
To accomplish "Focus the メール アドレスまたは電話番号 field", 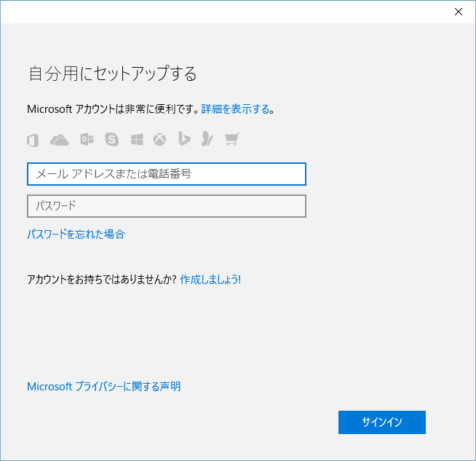I will click(166, 174).
